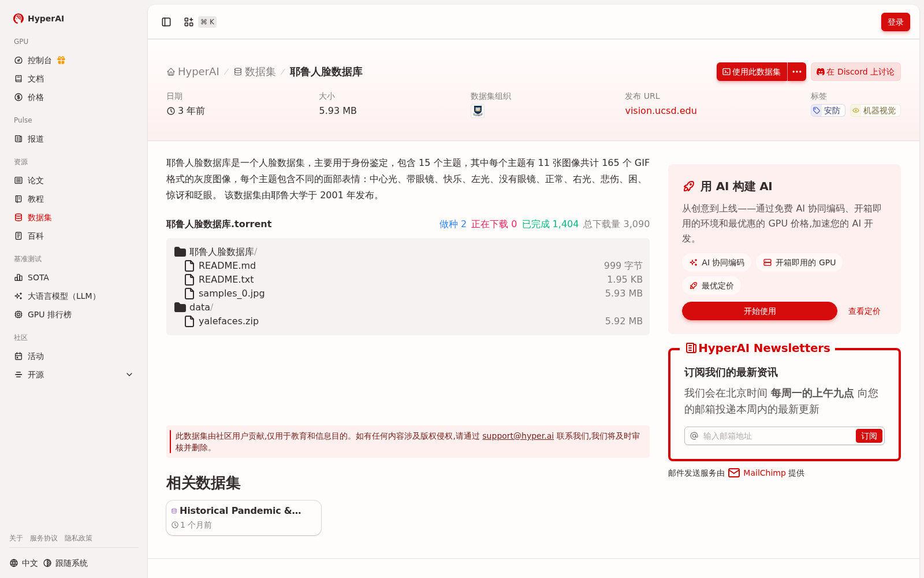
Task: Click the 机器视觉 tag
Action: point(875,110)
